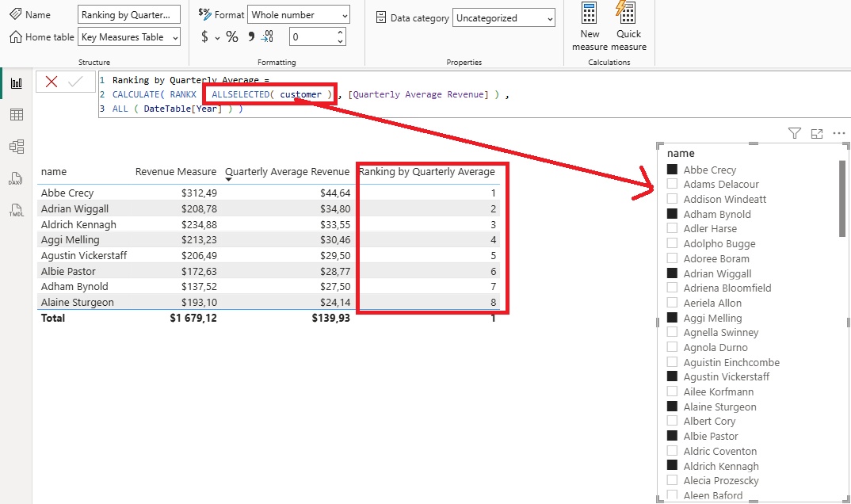Click the slicer vertical scrollbar thumb
The width and height of the screenshot is (851, 504).
click(x=842, y=198)
